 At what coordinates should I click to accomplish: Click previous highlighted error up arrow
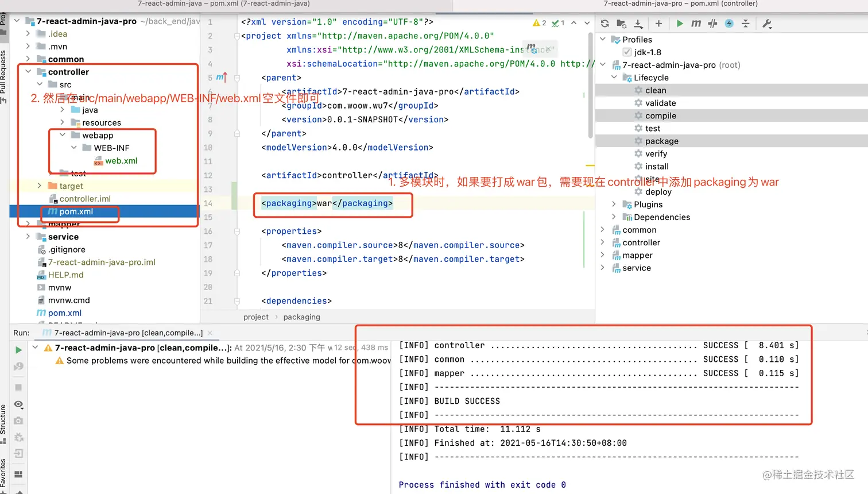click(573, 23)
